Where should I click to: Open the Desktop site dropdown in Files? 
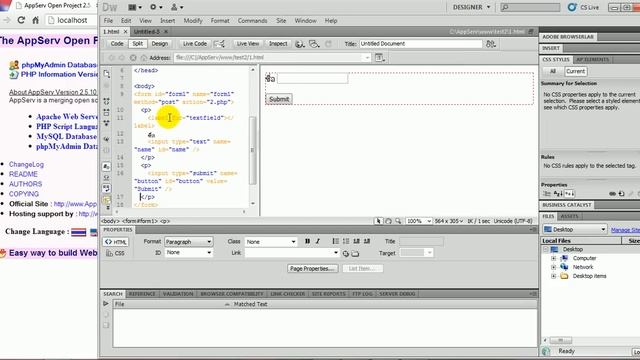(574, 229)
